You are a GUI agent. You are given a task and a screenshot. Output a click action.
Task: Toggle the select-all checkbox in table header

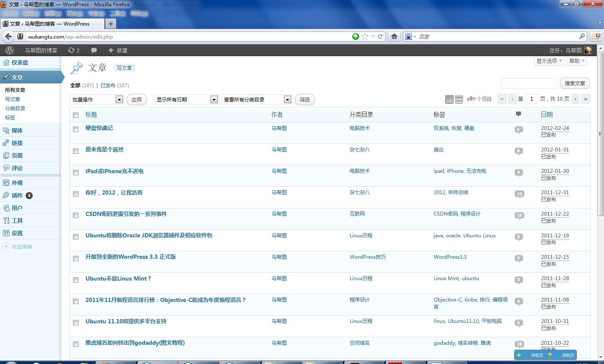[x=76, y=114]
